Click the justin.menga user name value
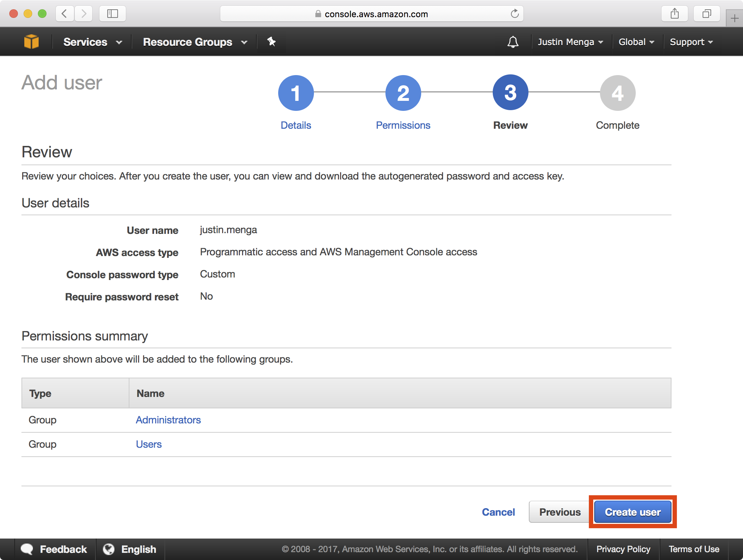 (x=228, y=230)
